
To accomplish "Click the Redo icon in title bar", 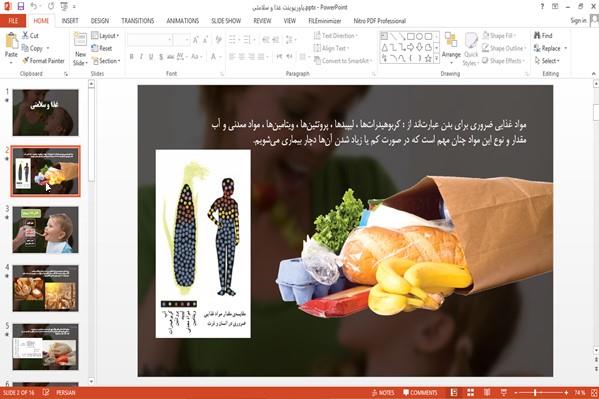I will (51, 6).
